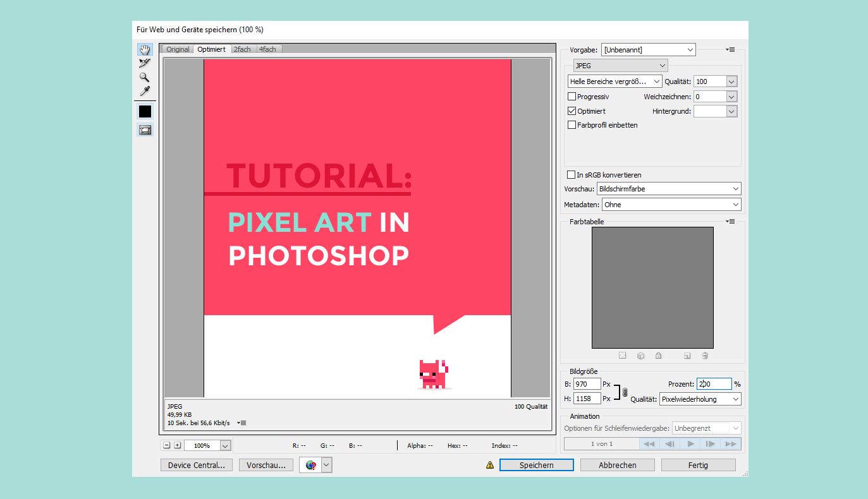
Task: Uncheck the Optimiert checkbox
Action: click(x=572, y=111)
